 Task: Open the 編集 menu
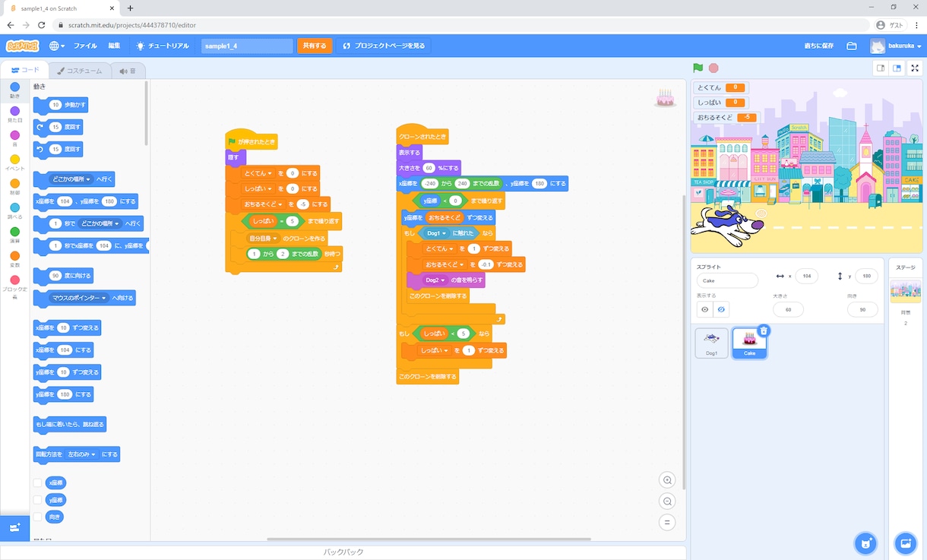pos(114,46)
